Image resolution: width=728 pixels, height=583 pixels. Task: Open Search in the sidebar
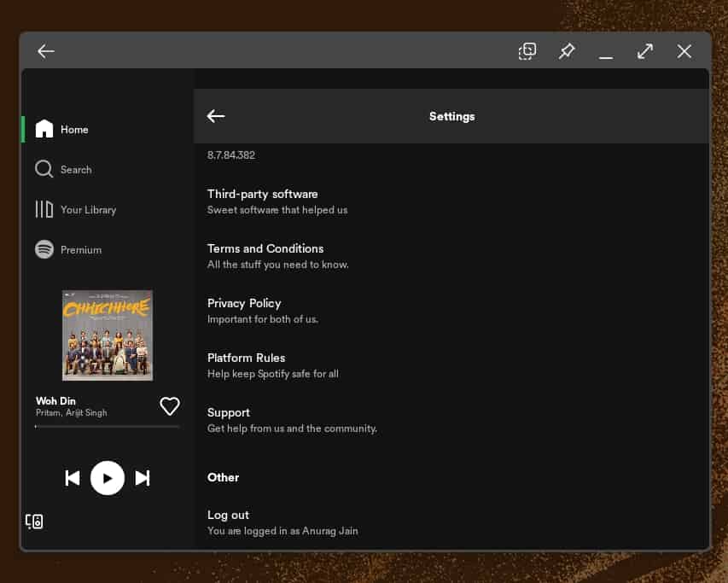pos(108,169)
